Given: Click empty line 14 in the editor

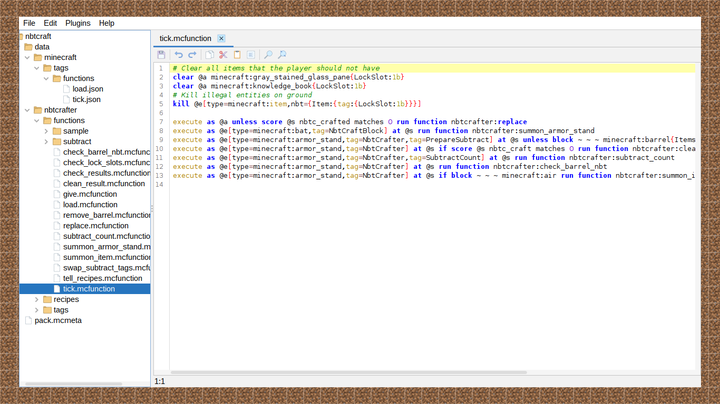Looking at the screenshot, I should pyautogui.click(x=432, y=185).
